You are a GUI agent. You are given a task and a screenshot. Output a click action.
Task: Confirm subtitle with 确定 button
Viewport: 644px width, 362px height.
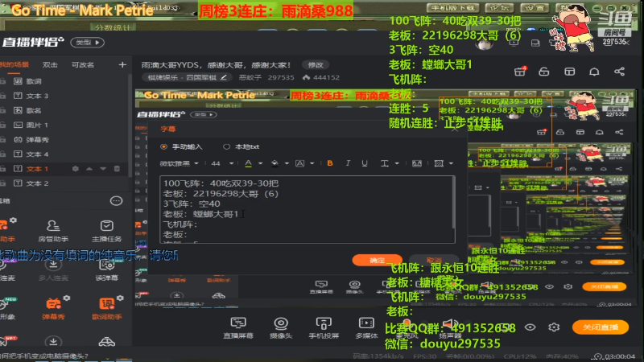(x=377, y=260)
